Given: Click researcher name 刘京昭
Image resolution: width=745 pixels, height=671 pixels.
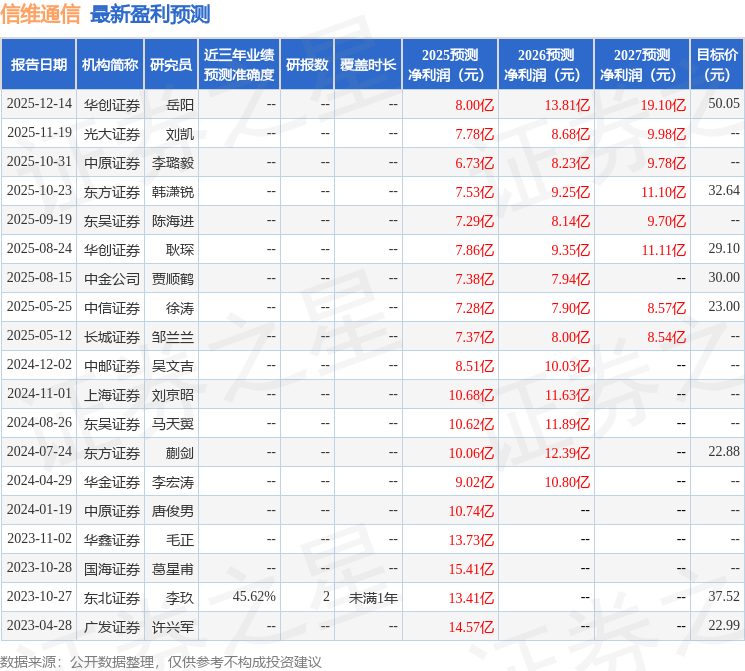Looking at the screenshot, I should (173, 395).
